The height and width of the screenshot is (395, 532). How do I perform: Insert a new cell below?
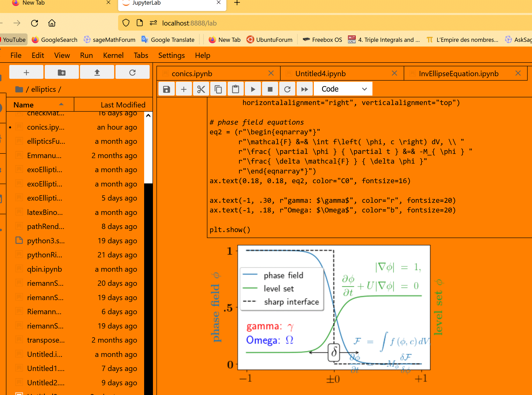184,89
